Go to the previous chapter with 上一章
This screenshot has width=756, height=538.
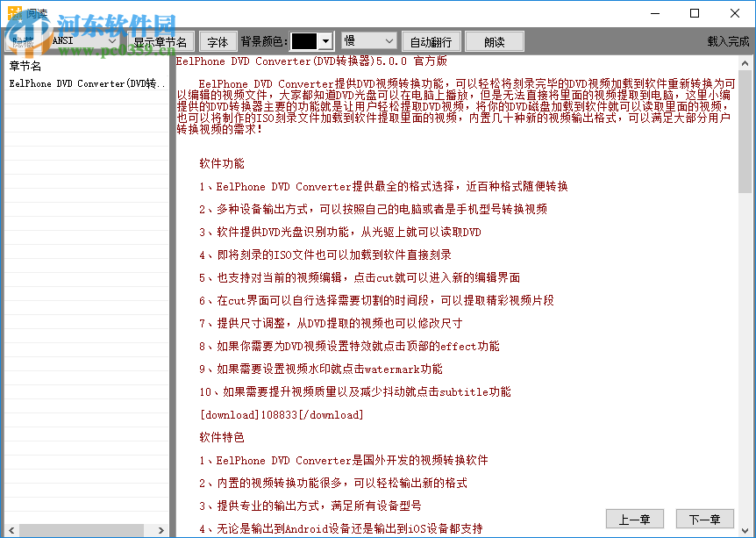click(x=634, y=519)
